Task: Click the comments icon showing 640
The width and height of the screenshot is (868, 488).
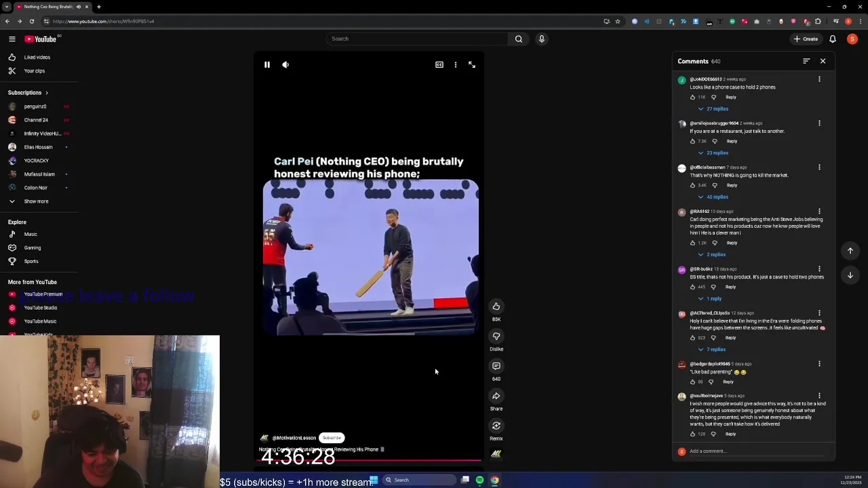Action: pos(496,366)
